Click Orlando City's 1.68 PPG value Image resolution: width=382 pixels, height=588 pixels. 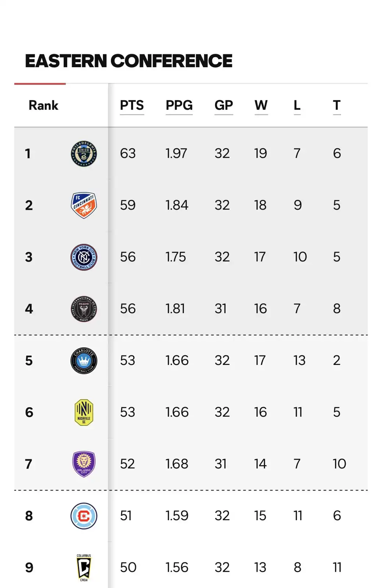[x=177, y=464]
